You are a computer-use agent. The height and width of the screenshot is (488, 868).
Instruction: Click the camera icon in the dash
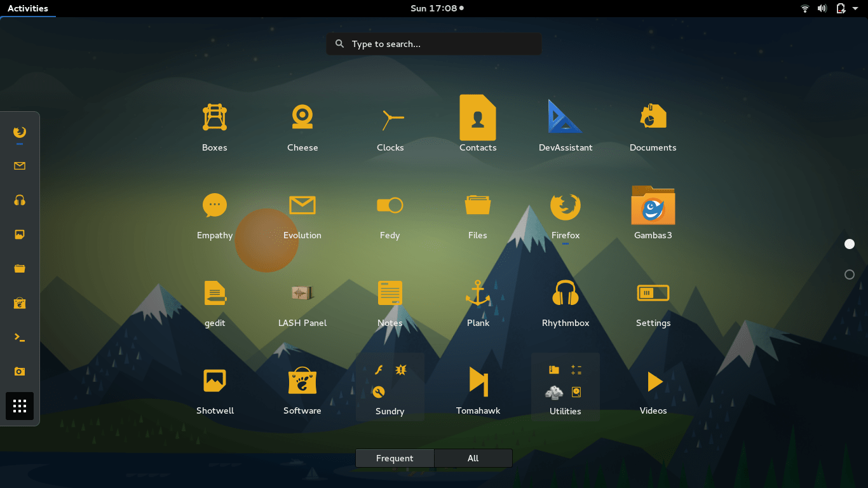tap(20, 371)
